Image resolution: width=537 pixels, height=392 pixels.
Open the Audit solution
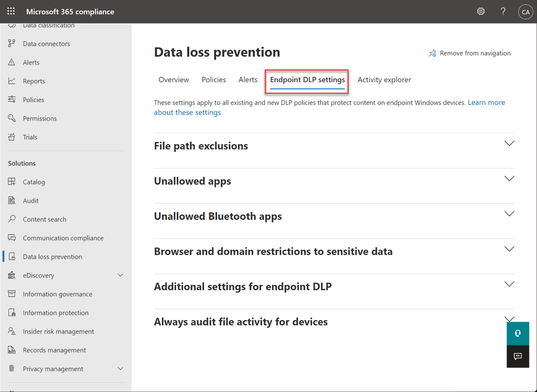pyautogui.click(x=30, y=200)
